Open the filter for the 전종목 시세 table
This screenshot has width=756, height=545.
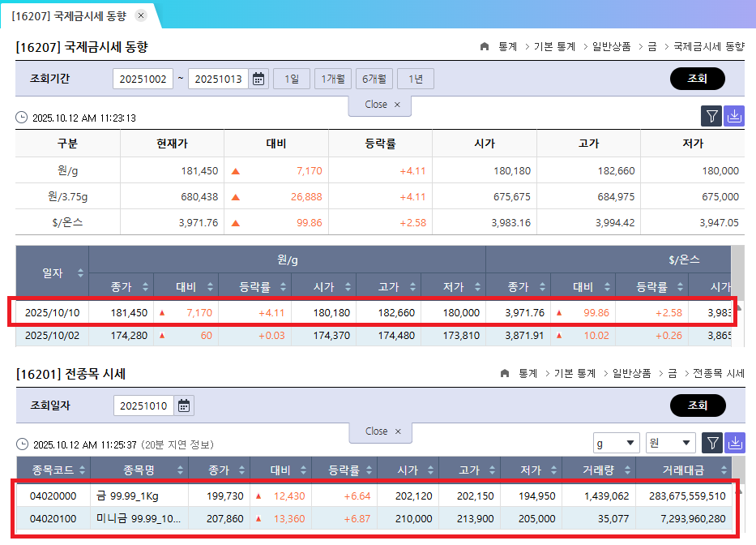point(711,444)
